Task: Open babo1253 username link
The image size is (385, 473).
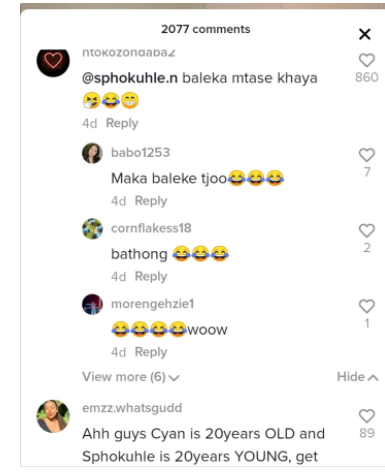Action: 140,153
